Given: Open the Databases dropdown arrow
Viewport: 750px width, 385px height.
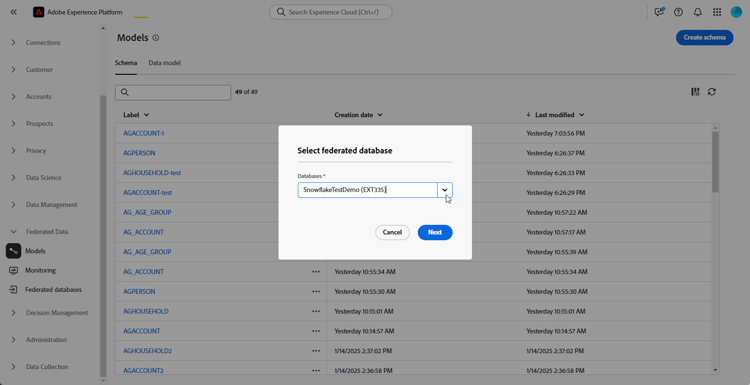Looking at the screenshot, I should coord(445,190).
